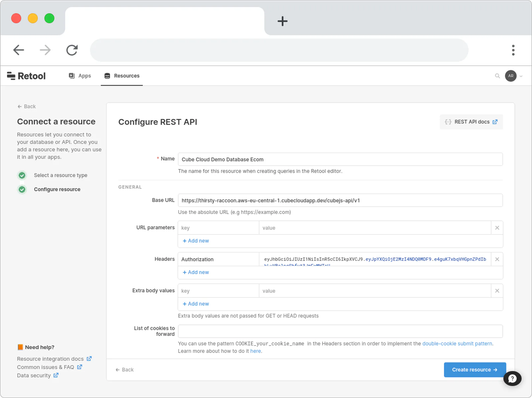
Task: Click external icon beside Data security
Action: (x=56, y=375)
